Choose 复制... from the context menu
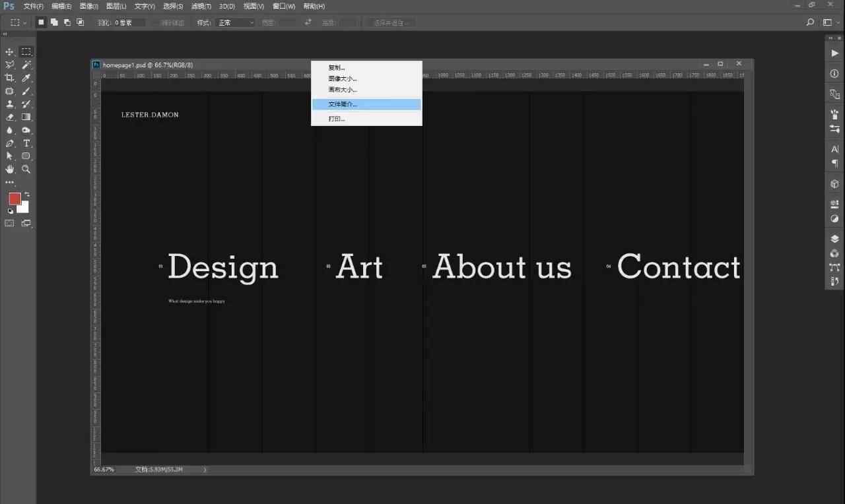Viewport: 845px width, 504px height. coord(366,67)
